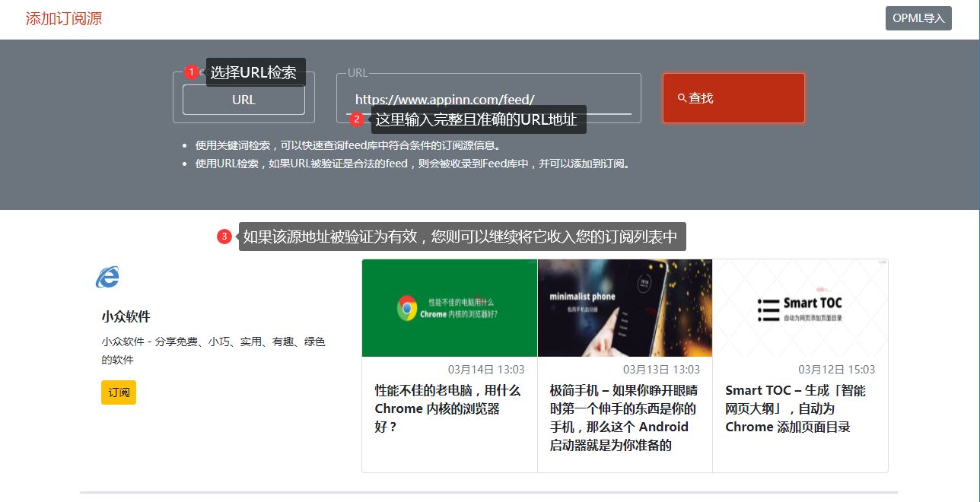Viewport: 980px width, 502px height.
Task: Click the hint text about 使用URL检索
Action: pos(413,164)
